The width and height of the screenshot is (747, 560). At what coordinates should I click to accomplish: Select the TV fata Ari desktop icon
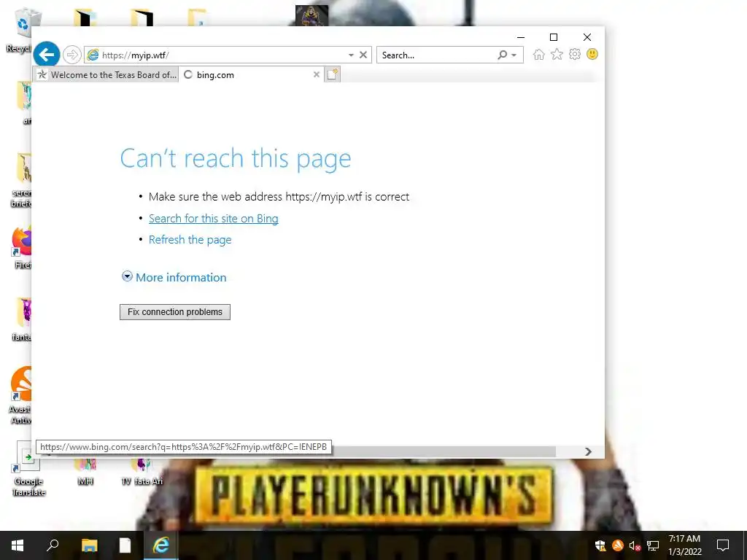(142, 472)
